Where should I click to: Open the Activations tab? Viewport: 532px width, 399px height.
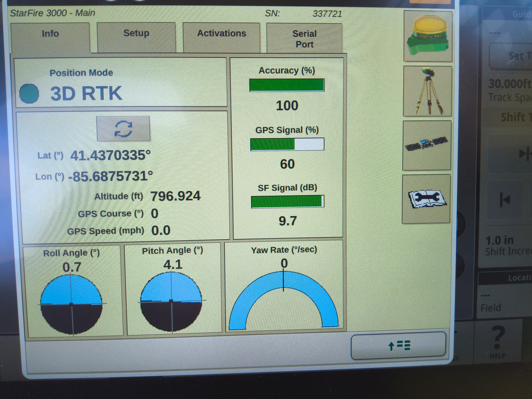click(x=222, y=37)
